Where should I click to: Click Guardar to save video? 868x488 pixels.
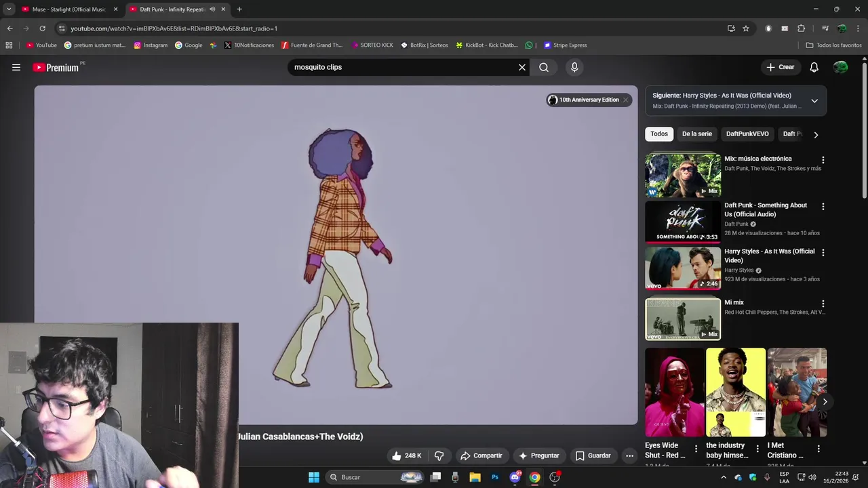[x=593, y=455]
